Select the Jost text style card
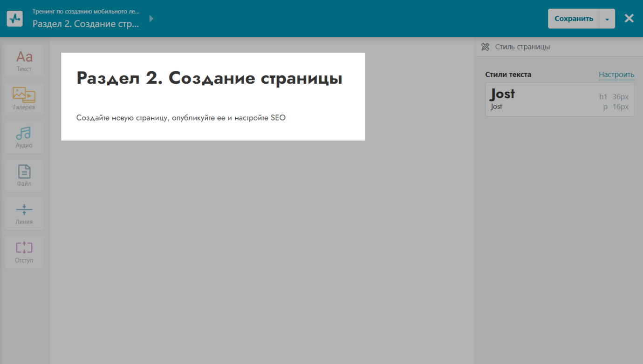This screenshot has width=643, height=364. coord(559,100)
